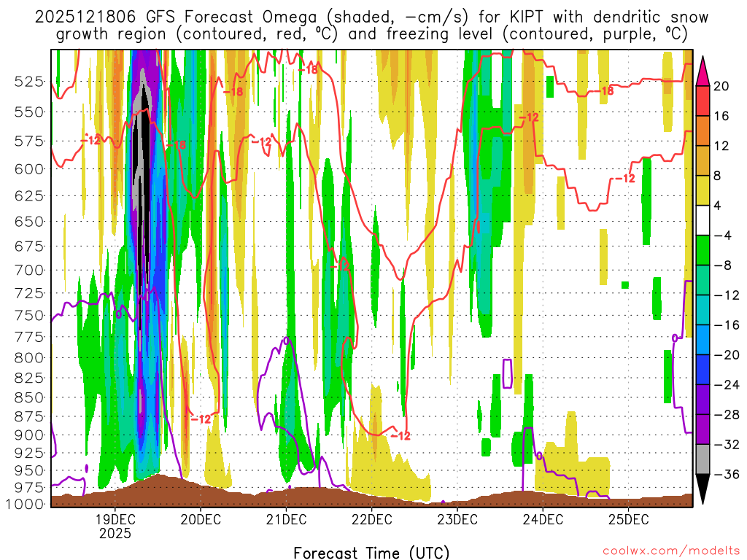
Task: Click the colorbar value label '8'
Action: tap(718, 176)
